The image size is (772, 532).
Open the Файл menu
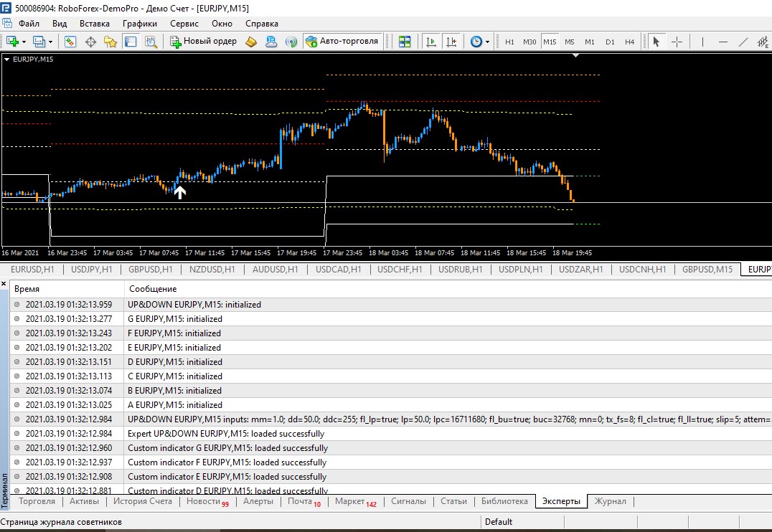(29, 23)
